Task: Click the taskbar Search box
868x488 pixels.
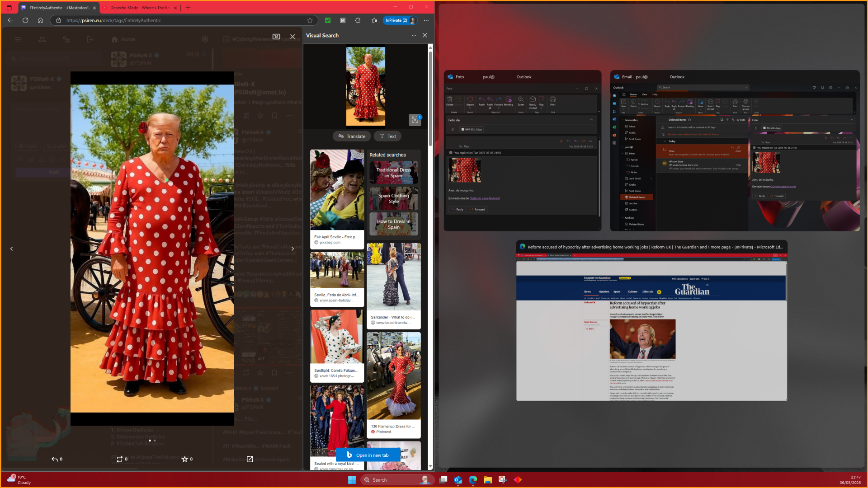Action: click(x=397, y=480)
